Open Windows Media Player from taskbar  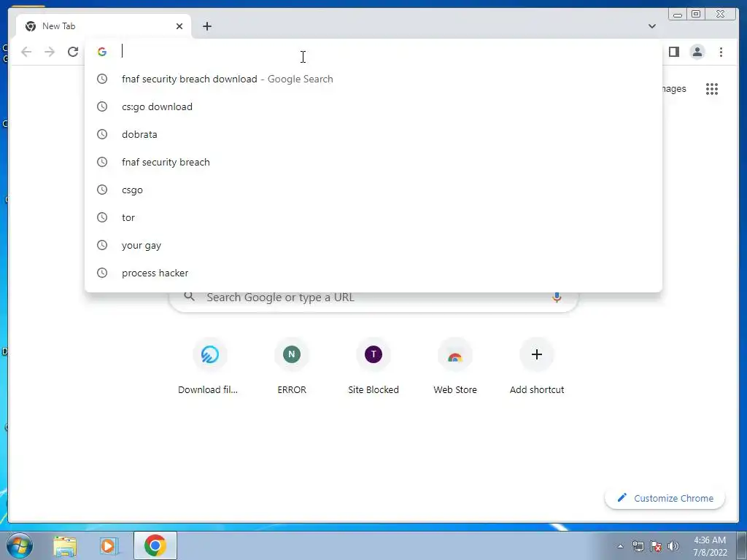(x=109, y=545)
